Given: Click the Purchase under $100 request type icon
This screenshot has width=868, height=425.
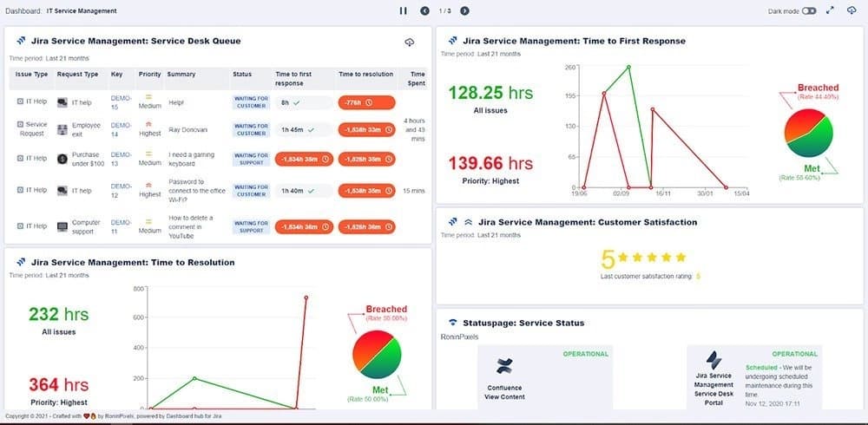Looking at the screenshot, I should (x=62, y=158).
